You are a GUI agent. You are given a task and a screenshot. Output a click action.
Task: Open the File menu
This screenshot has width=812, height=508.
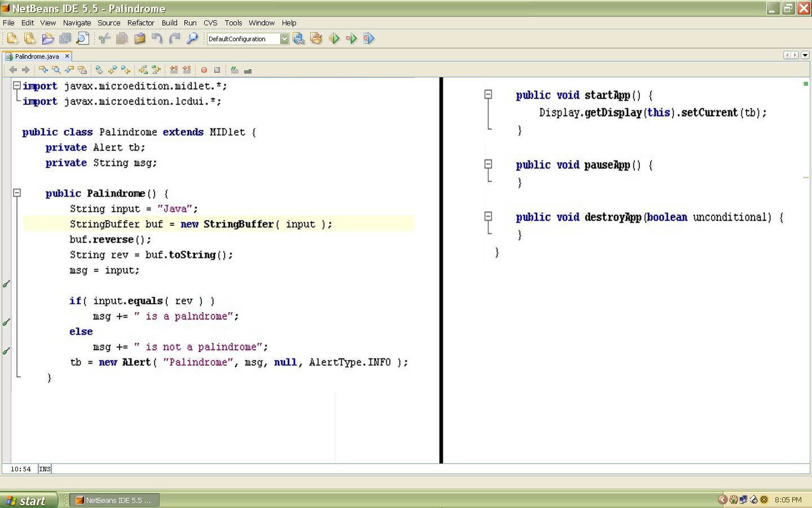click(8, 23)
